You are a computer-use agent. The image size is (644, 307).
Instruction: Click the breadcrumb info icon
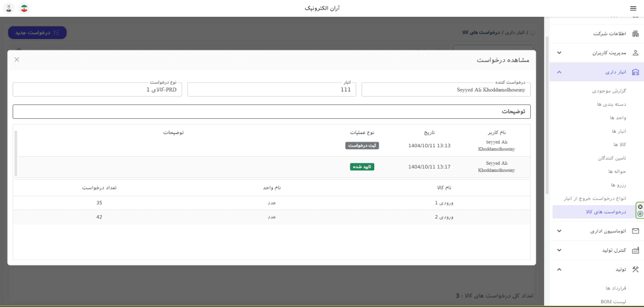[533, 32]
